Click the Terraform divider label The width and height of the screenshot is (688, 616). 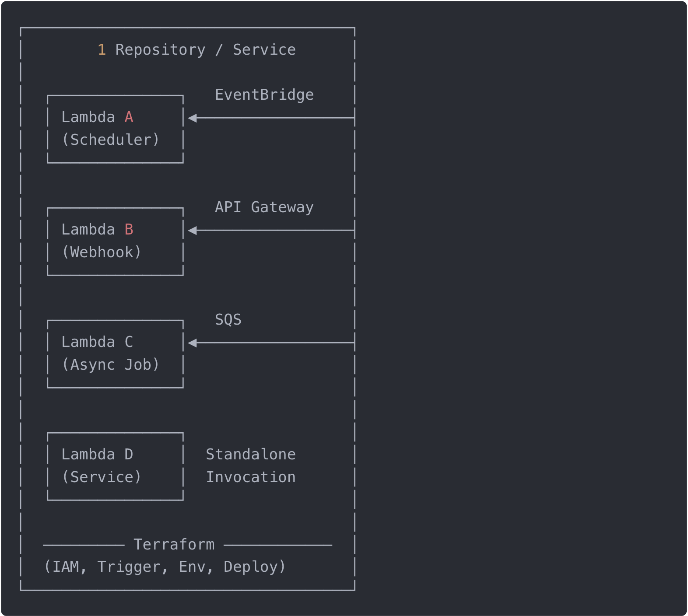174,545
